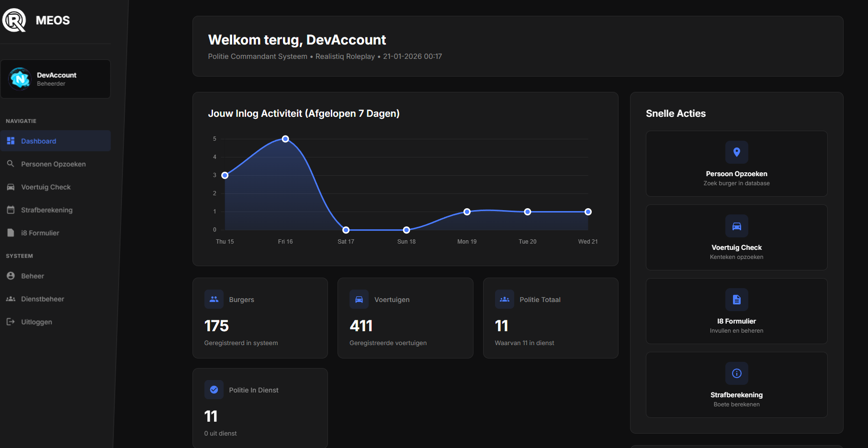Click the Voertuig Check quick action card

[736, 237]
